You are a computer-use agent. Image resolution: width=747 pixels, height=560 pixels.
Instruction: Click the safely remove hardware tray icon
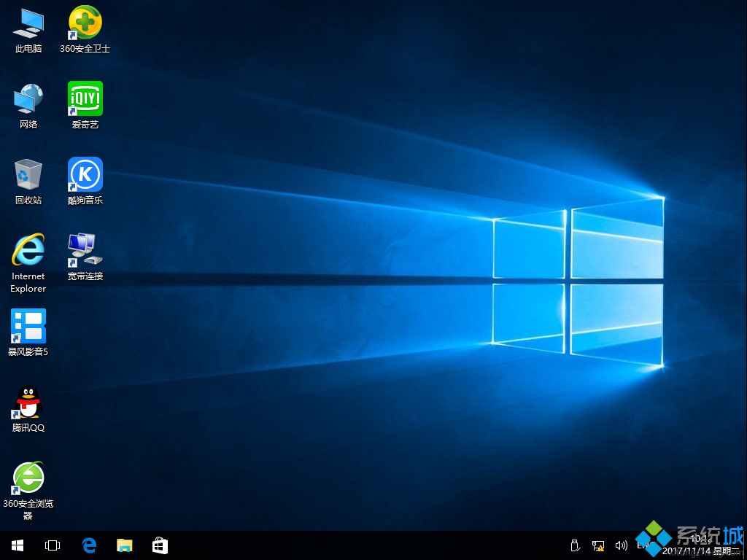tap(575, 545)
